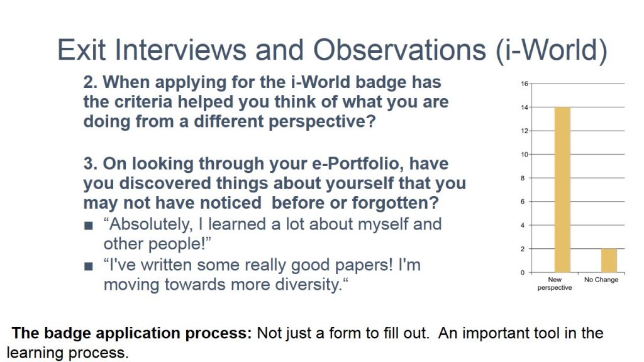This screenshot has width=644, height=362.
Task: Click question 3 about your e-Portfolio
Action: [274, 183]
